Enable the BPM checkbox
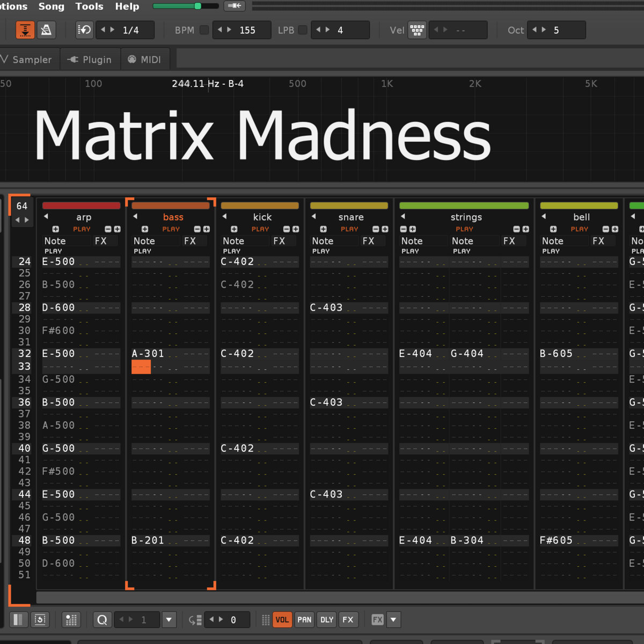Viewport: 644px width, 644px height. coord(204,30)
